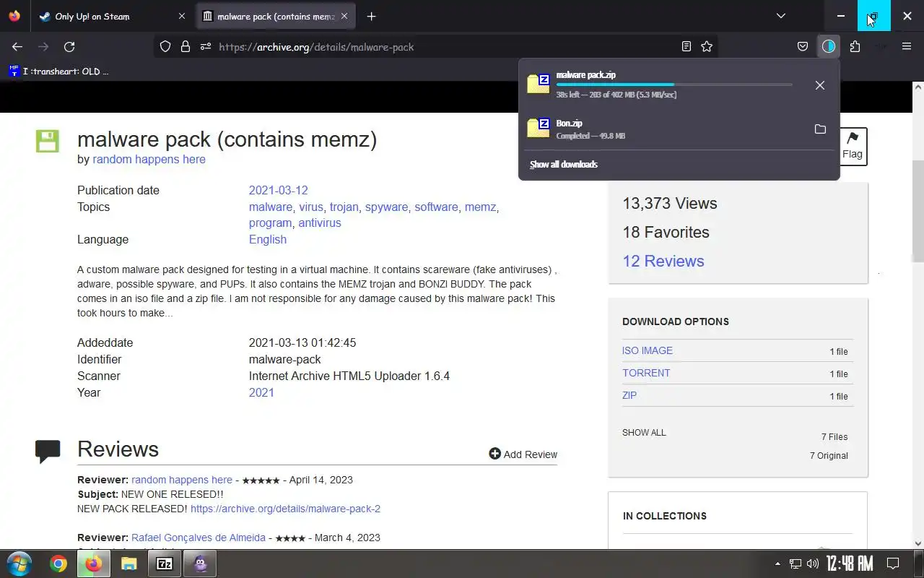The width and height of the screenshot is (924, 578).
Task: Jump to the 12 Reviews link
Action: coord(663,261)
